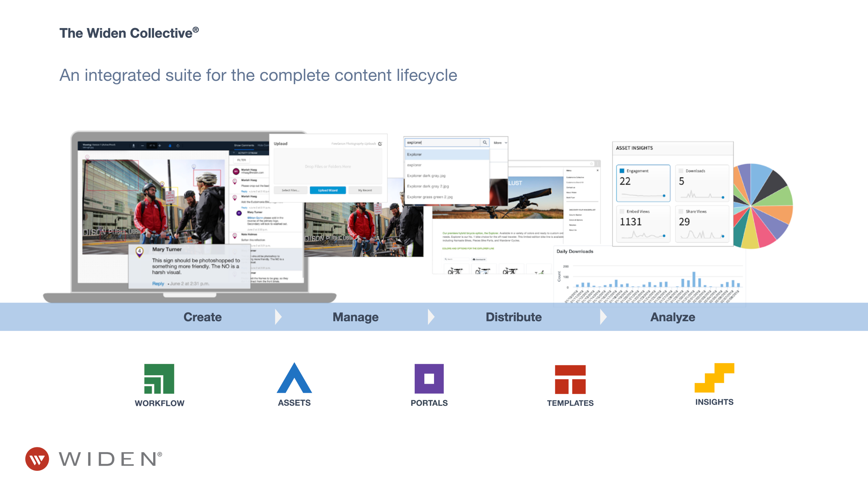The image size is (868, 485).
Task: Expand the Activity Stream header
Action: [249, 153]
